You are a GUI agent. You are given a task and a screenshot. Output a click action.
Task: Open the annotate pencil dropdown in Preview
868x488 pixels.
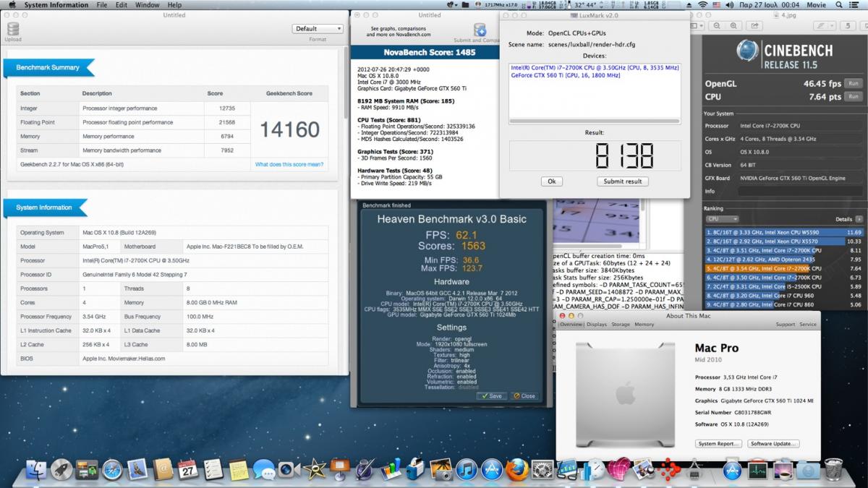pyautogui.click(x=824, y=25)
